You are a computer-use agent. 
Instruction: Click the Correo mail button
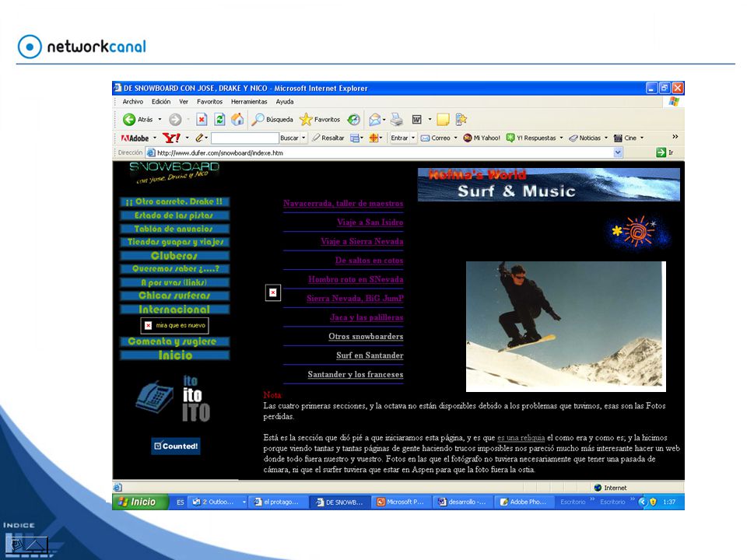pyautogui.click(x=436, y=138)
